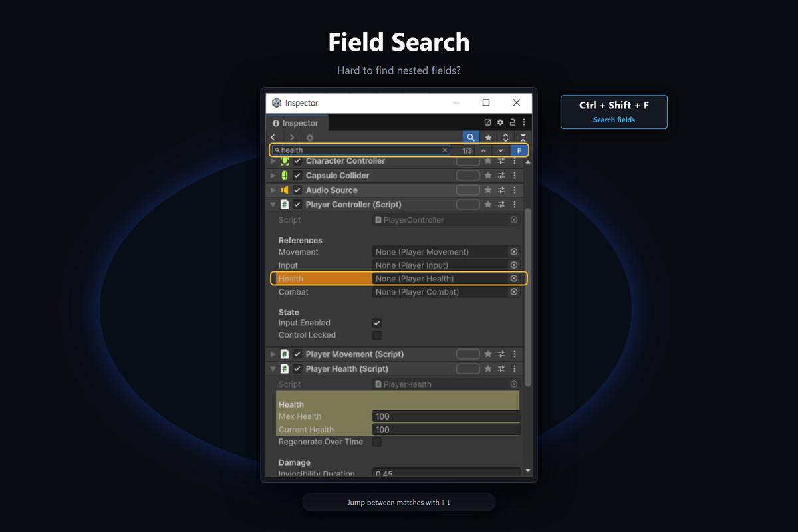Collapse the Player Controller script

[x=273, y=205]
